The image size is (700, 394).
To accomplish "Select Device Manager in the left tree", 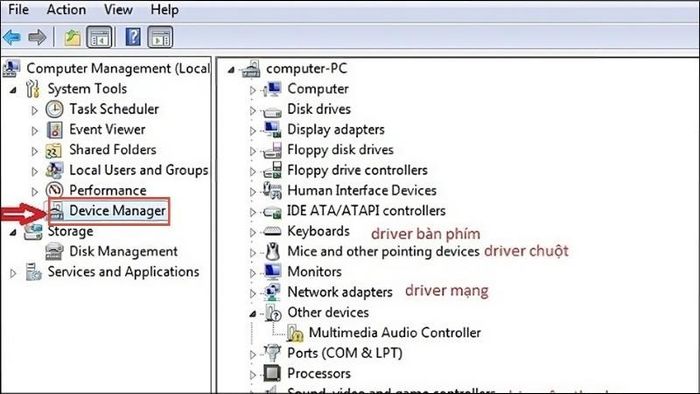I will 117,211.
